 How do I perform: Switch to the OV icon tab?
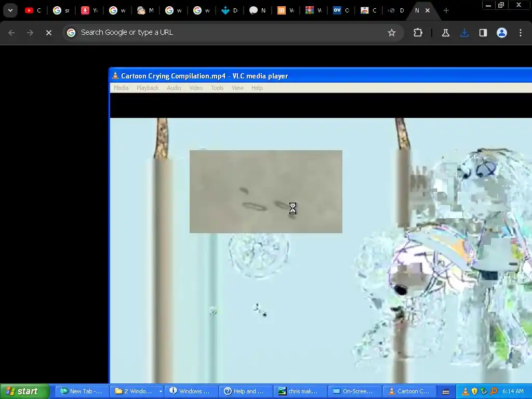tap(341, 10)
